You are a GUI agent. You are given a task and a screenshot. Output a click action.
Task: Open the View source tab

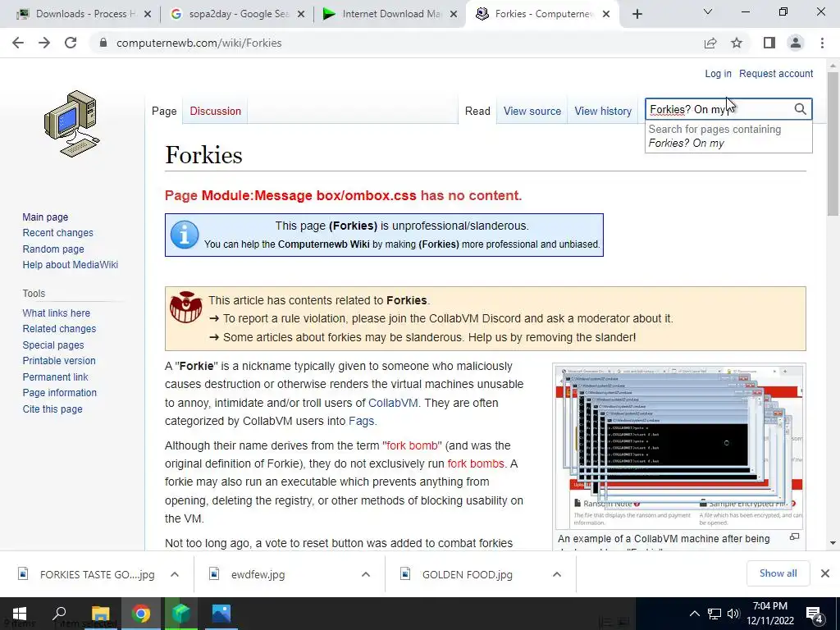point(532,111)
